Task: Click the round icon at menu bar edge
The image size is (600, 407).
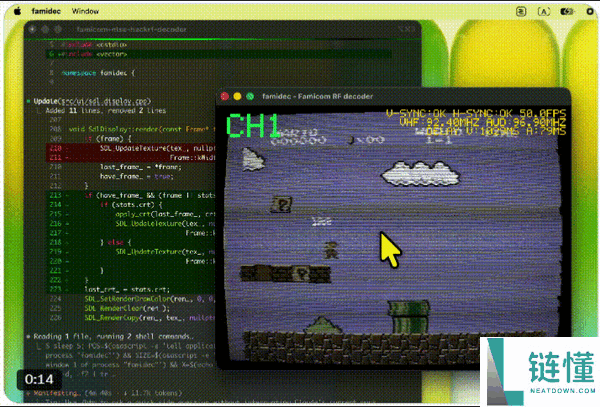Action: pyautogui.click(x=590, y=11)
